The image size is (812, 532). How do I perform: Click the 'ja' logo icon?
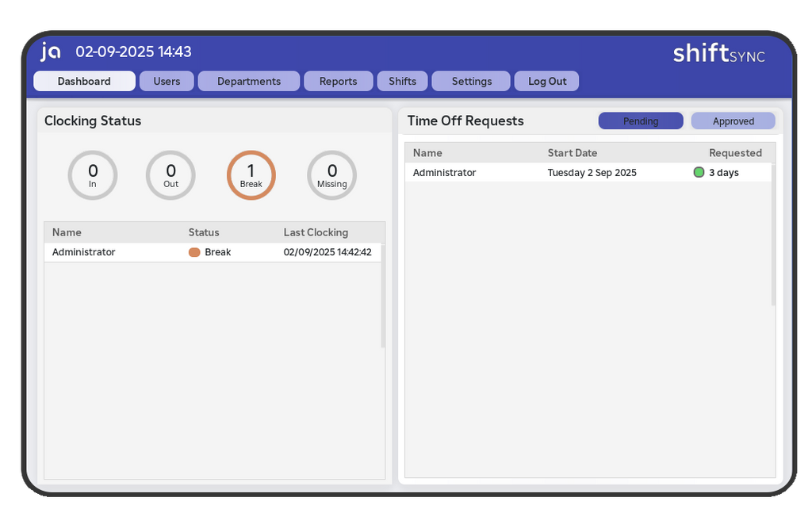[x=51, y=52]
